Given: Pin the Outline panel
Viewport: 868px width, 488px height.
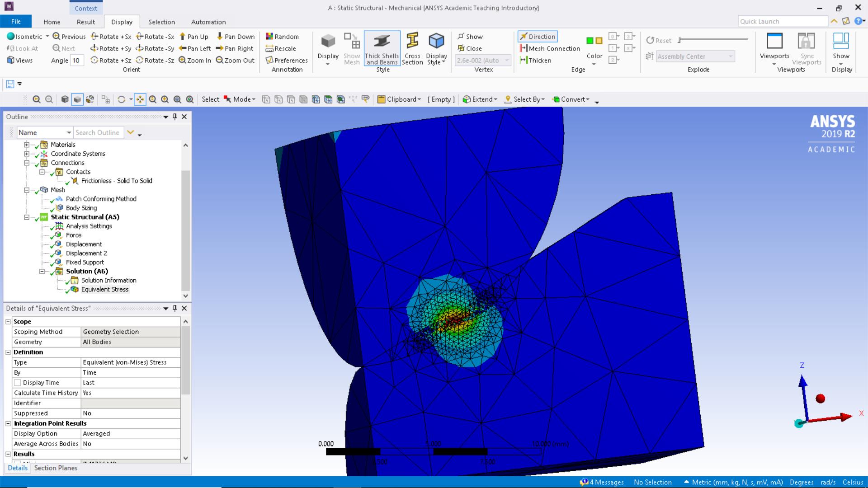Looking at the screenshot, I should (175, 117).
